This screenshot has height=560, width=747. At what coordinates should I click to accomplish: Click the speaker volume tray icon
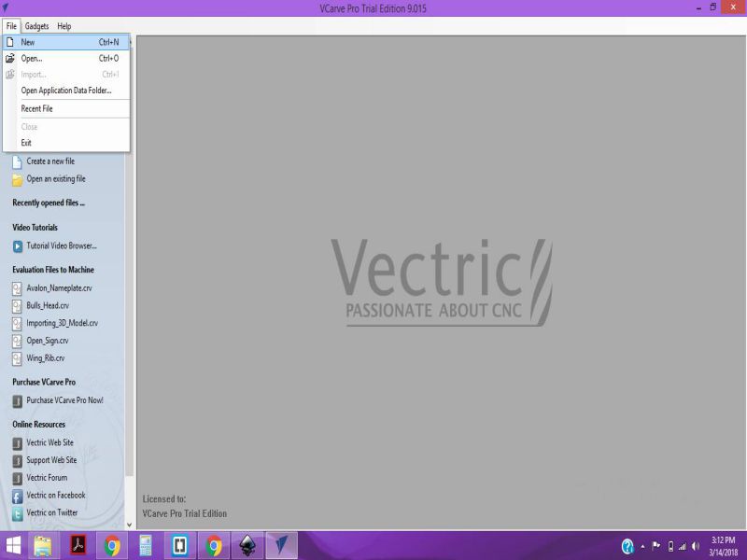pos(696,546)
